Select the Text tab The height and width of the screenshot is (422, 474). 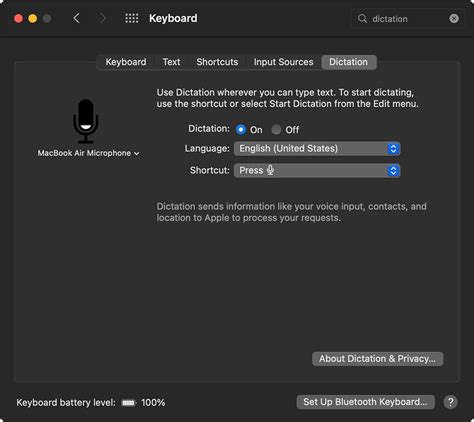pyautogui.click(x=171, y=62)
